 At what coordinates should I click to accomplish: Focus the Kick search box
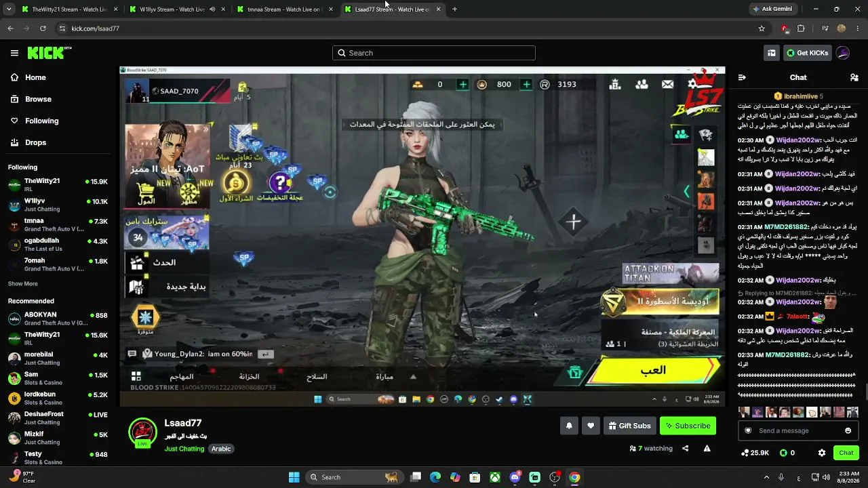point(434,53)
